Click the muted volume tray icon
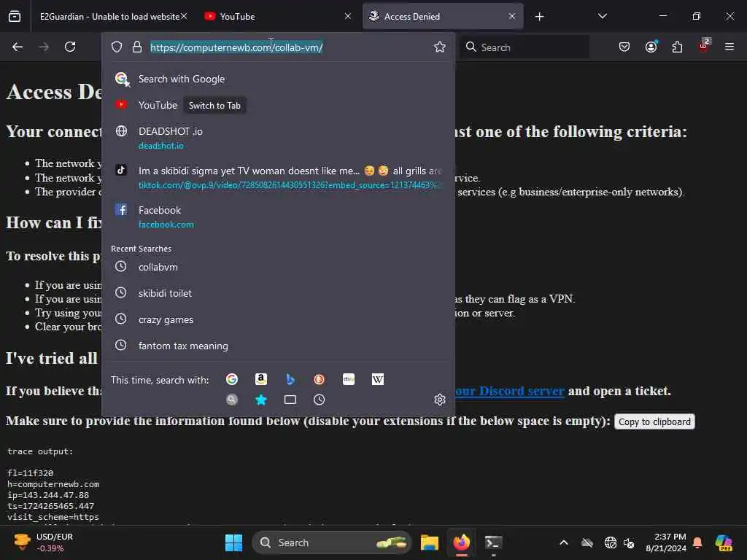Viewport: 747px width, 560px height. pos(629,542)
